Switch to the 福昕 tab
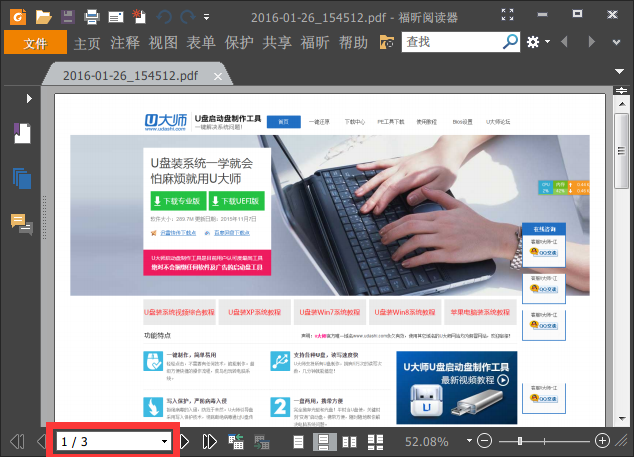The height and width of the screenshot is (457, 634). tap(315, 42)
